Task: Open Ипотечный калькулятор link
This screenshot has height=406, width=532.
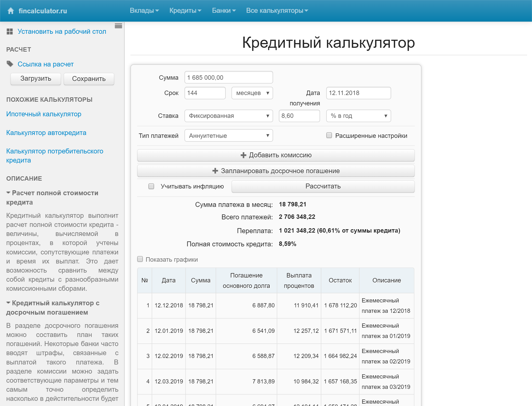Action: 44,114
